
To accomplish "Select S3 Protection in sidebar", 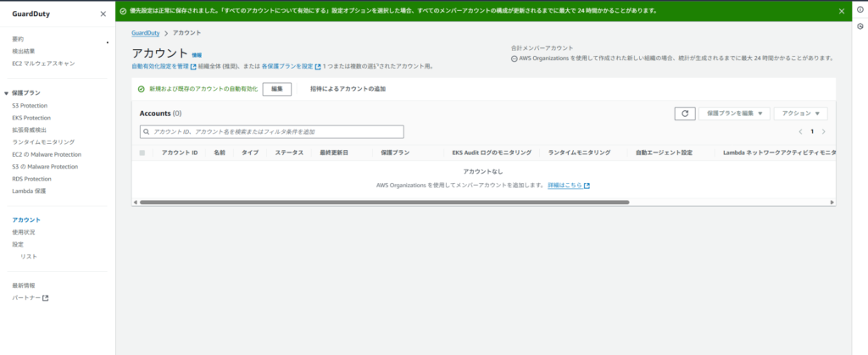I will coord(30,106).
